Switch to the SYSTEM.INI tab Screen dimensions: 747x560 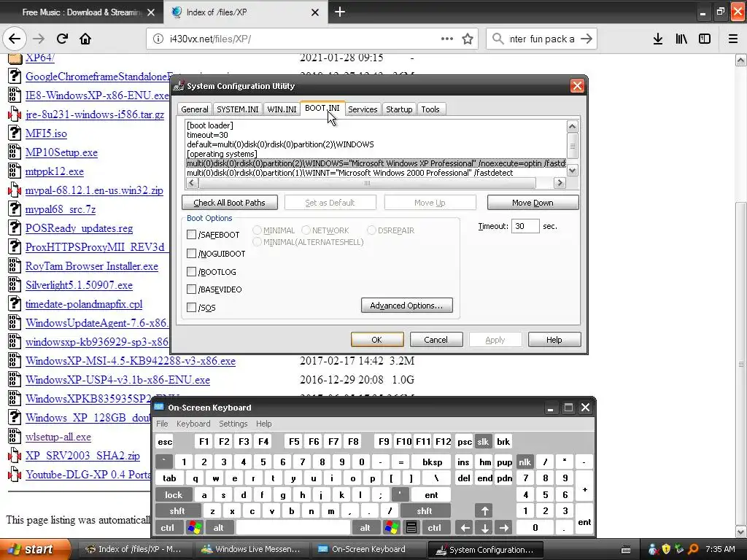(238, 109)
